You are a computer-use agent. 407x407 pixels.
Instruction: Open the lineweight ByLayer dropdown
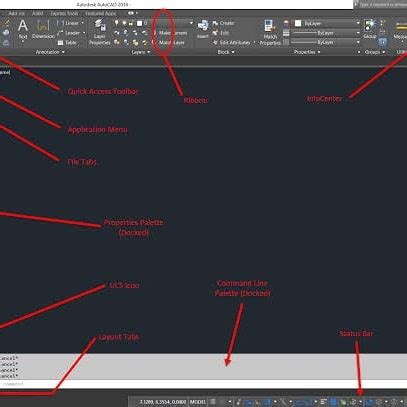click(x=358, y=33)
